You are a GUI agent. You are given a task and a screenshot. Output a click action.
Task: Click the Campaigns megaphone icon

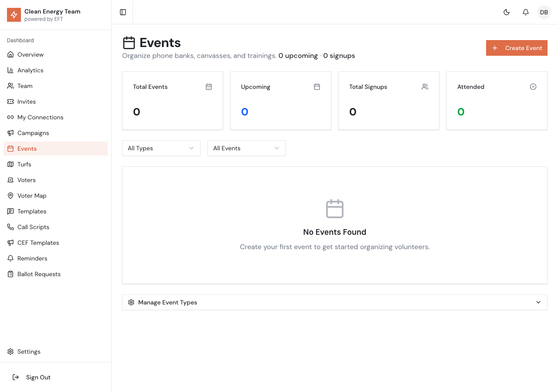10,133
